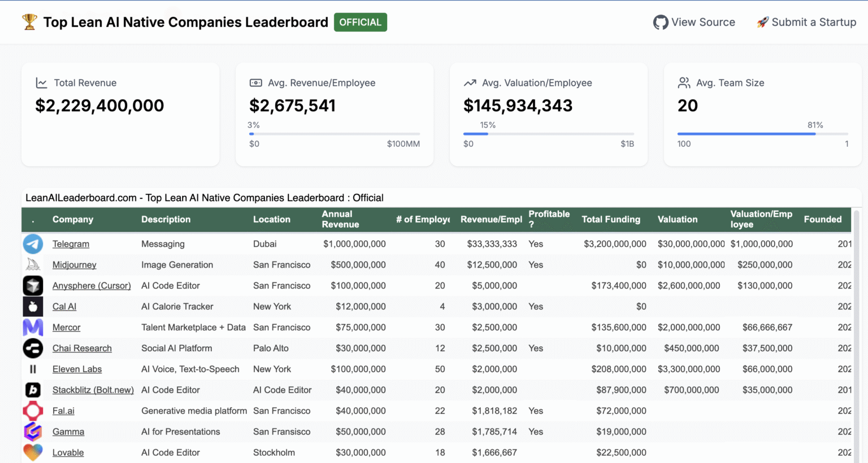Screen dimensions: 868x463
Task: Click the Midjourney sailboat logo icon
Action: click(x=33, y=265)
